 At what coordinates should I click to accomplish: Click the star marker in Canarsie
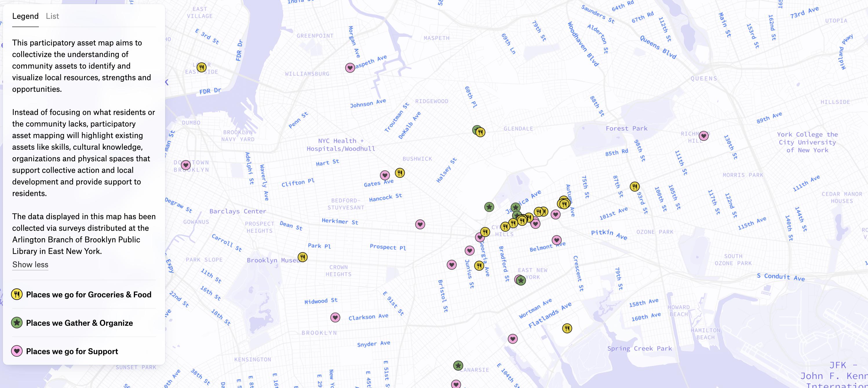(458, 365)
